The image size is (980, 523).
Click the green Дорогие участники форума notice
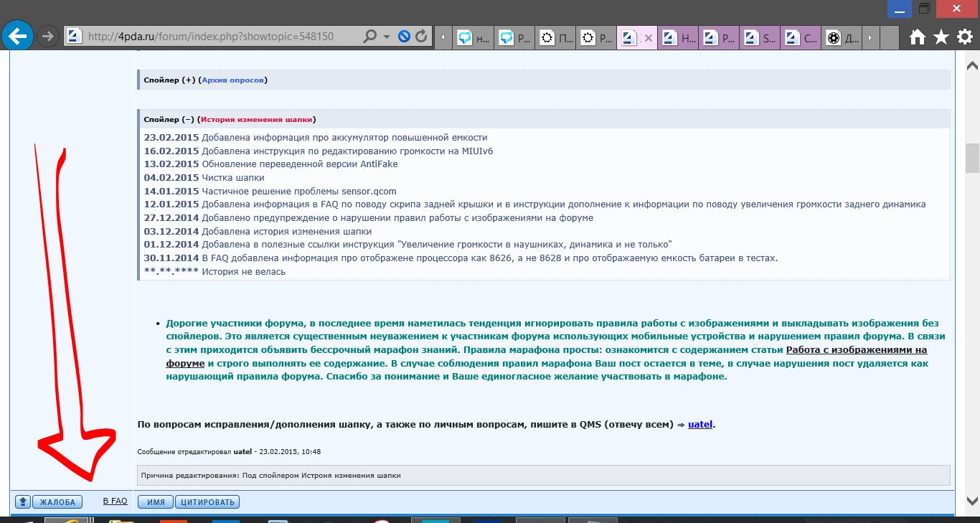click(557, 350)
